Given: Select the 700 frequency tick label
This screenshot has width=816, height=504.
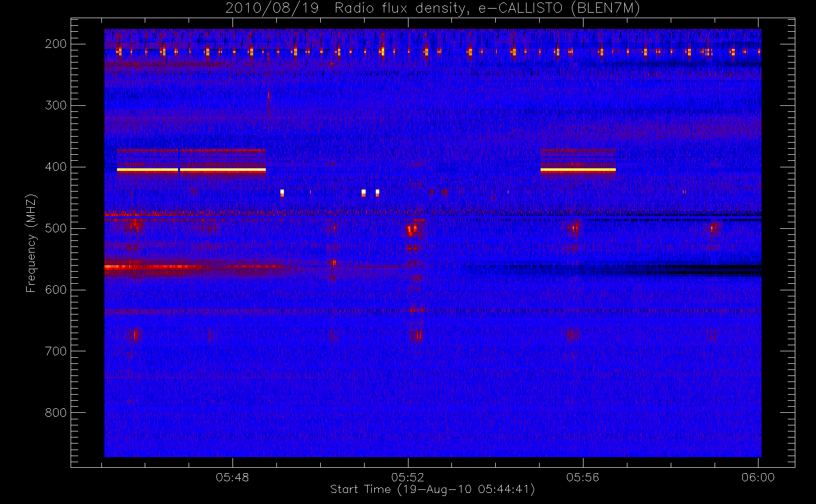Looking at the screenshot, I should pos(55,351).
